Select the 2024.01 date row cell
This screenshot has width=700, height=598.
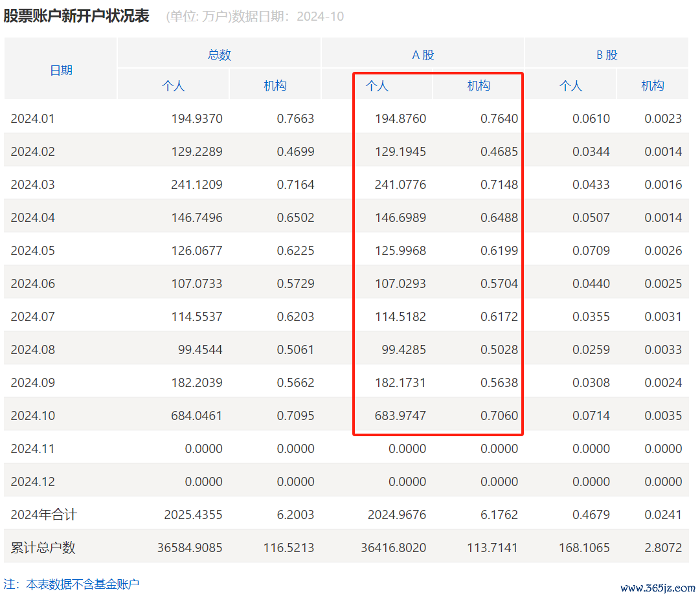pos(33,118)
